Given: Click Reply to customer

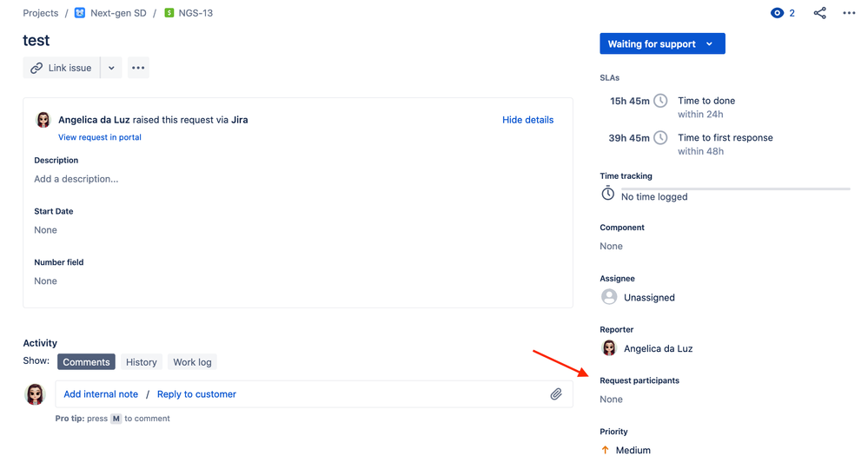Looking at the screenshot, I should (x=196, y=393).
